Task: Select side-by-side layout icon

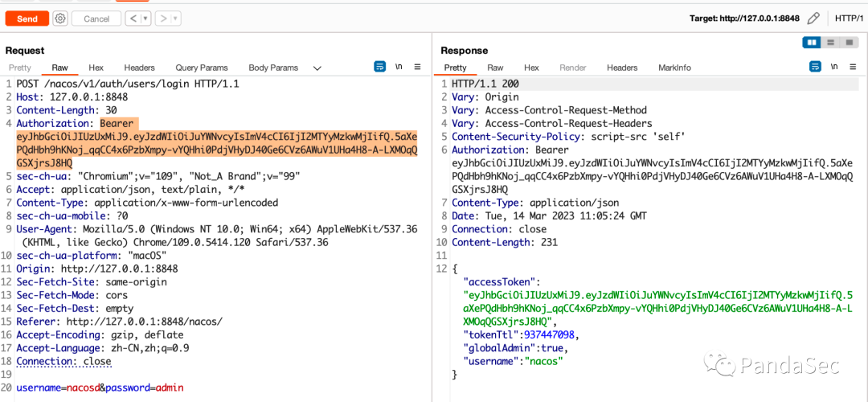Action: [812, 42]
